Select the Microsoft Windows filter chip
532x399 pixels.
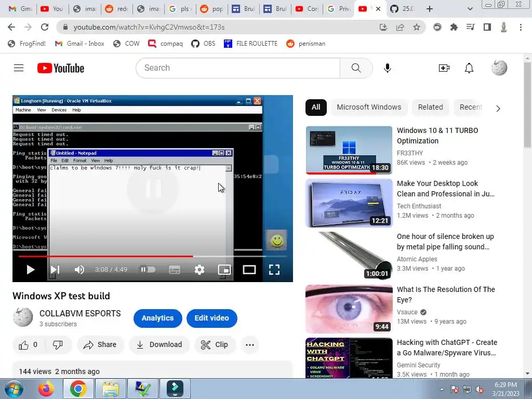tap(369, 107)
